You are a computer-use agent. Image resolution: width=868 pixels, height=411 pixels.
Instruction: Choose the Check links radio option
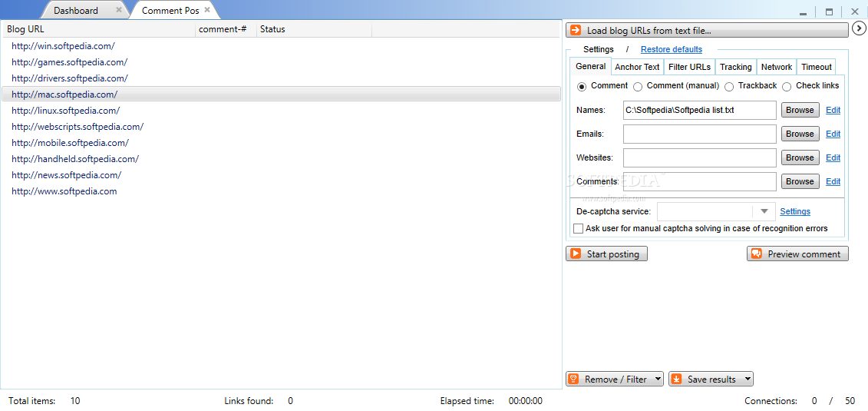pyautogui.click(x=787, y=86)
